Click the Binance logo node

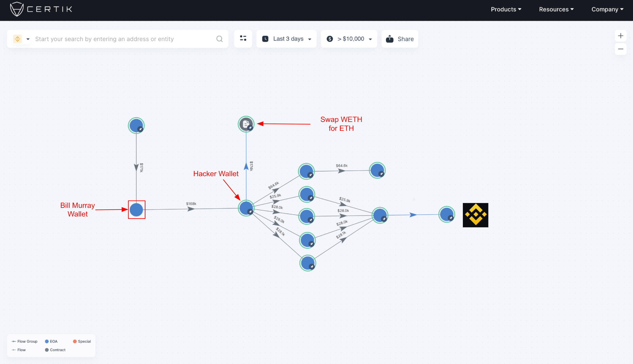[475, 215]
